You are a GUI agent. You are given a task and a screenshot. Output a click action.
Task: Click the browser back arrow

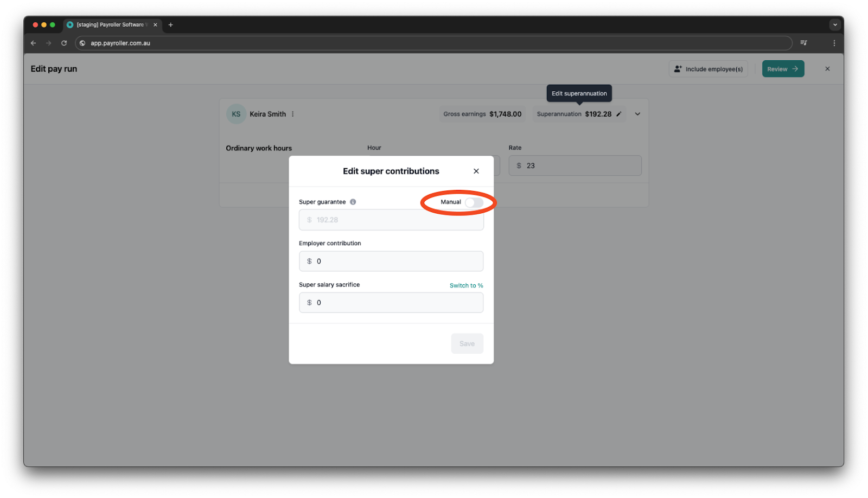click(x=33, y=43)
